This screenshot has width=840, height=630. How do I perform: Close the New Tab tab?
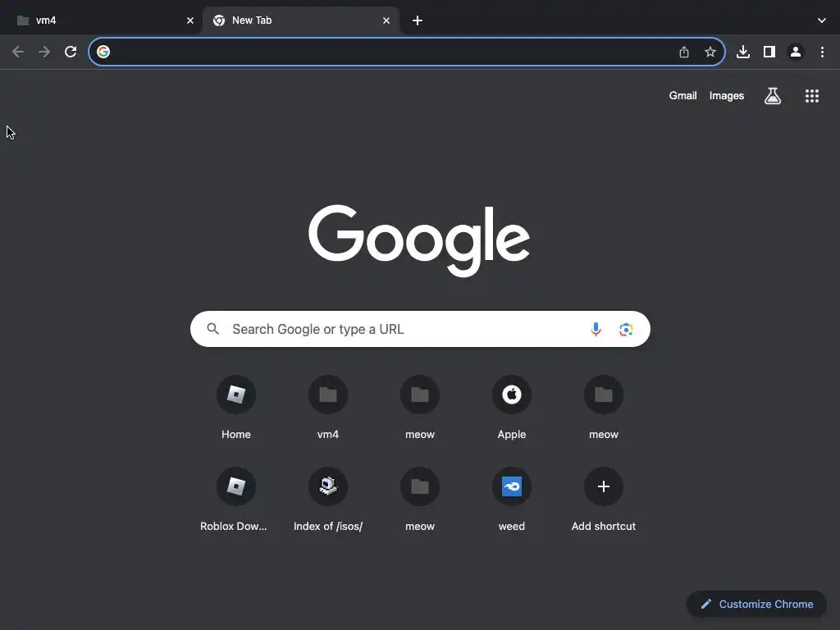[386, 21]
